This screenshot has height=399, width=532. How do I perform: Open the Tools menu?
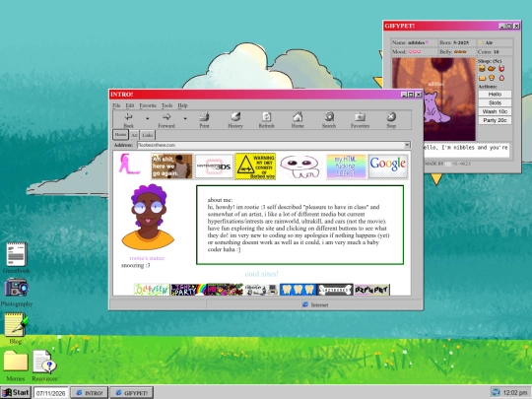pos(166,105)
